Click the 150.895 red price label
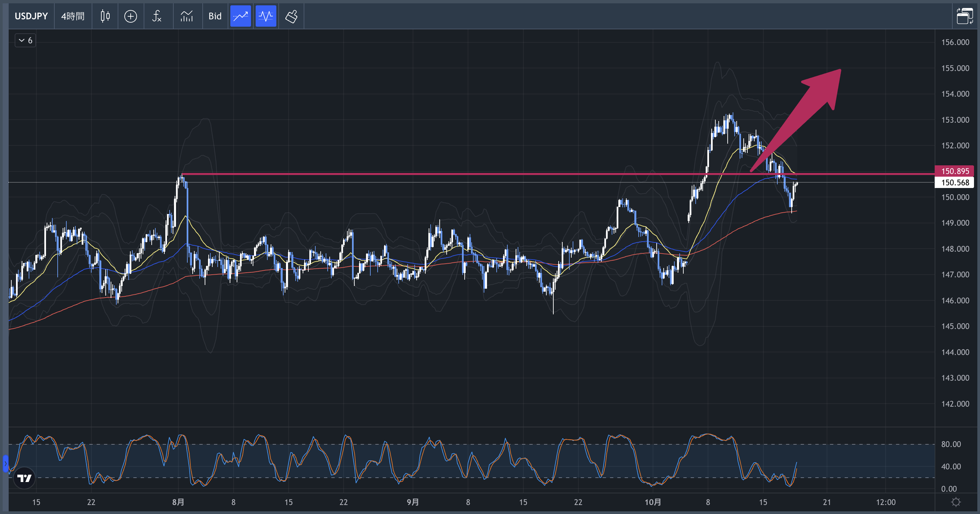The width and height of the screenshot is (980, 514). (x=954, y=171)
